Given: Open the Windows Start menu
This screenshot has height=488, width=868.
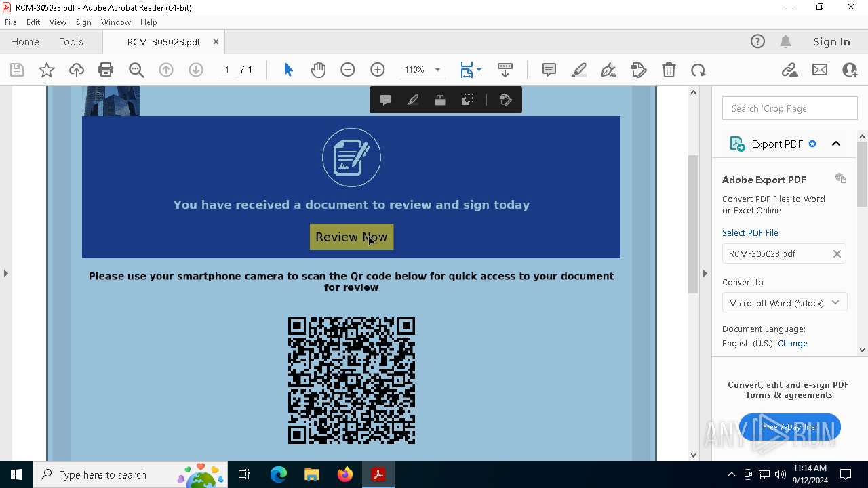Looking at the screenshot, I should (x=16, y=474).
